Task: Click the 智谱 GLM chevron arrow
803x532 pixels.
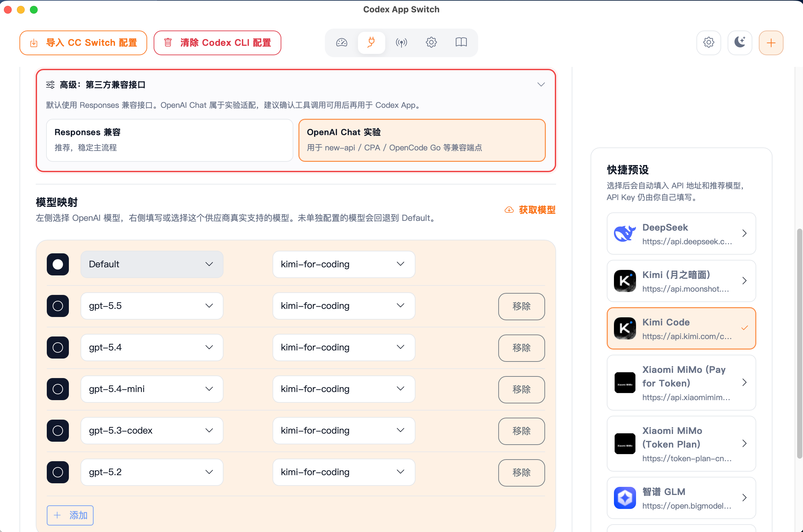Action: pyautogui.click(x=744, y=498)
